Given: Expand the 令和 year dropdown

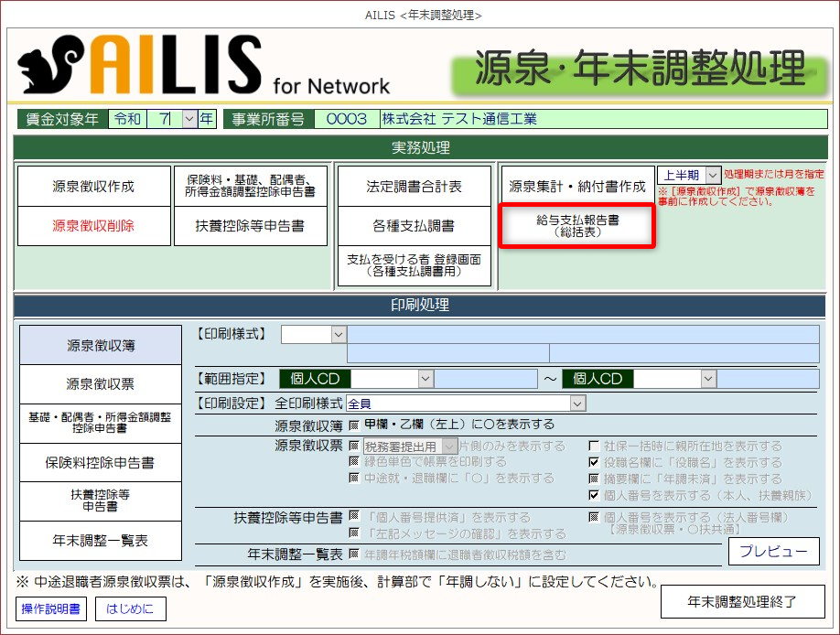Looking at the screenshot, I should [189, 119].
